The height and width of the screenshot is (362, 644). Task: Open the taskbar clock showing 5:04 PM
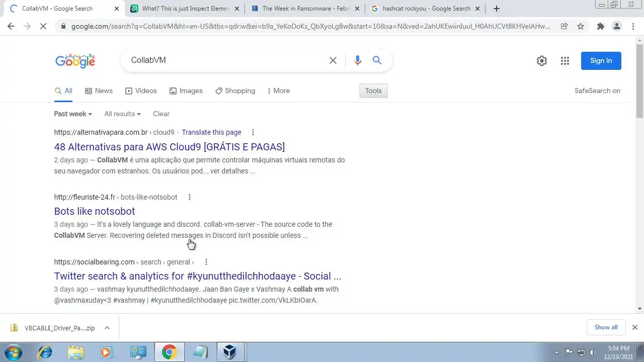[618, 352]
